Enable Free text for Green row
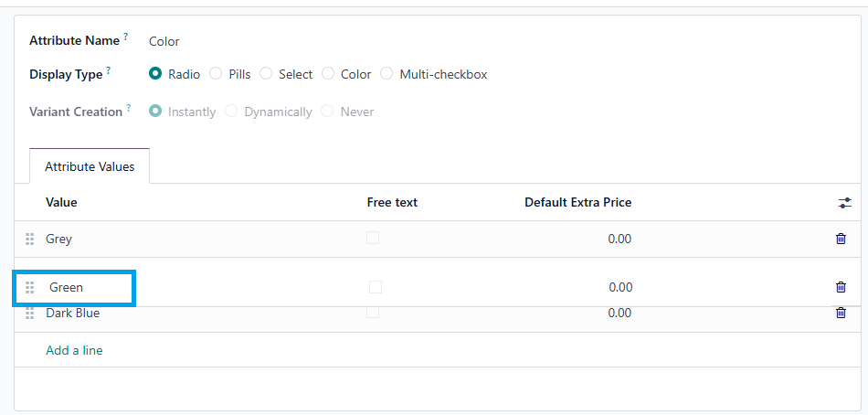The image size is (868, 415). click(376, 287)
